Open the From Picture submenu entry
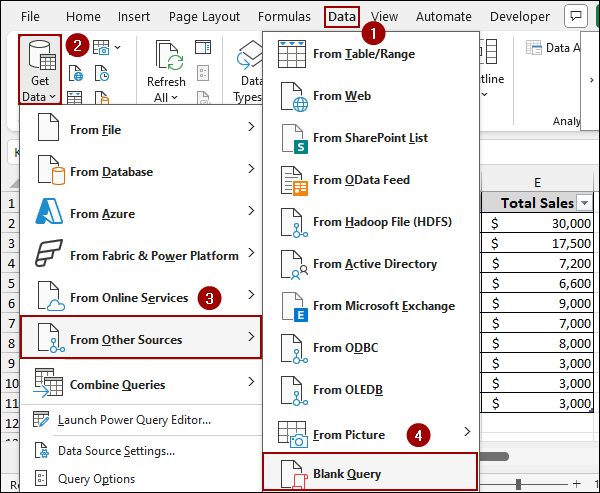Image resolution: width=600 pixels, height=493 pixels. click(x=371, y=434)
